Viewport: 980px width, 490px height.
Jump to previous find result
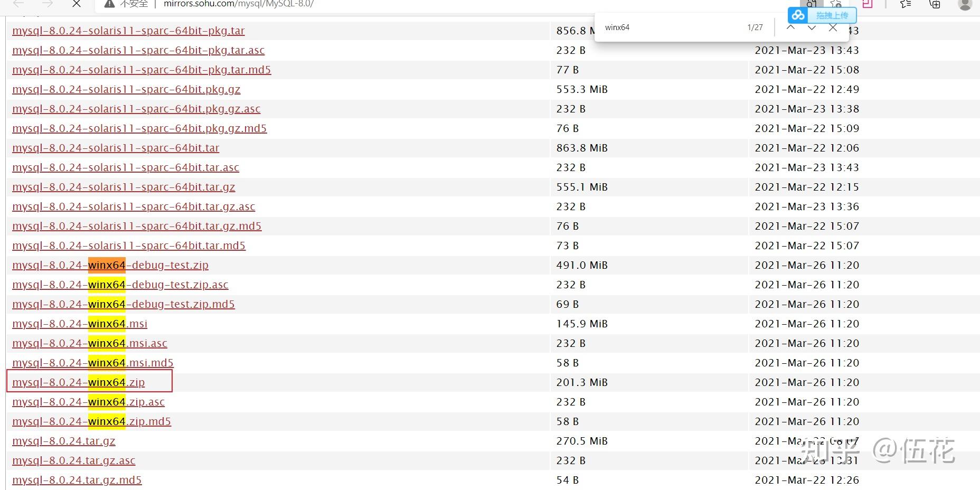[x=790, y=27]
